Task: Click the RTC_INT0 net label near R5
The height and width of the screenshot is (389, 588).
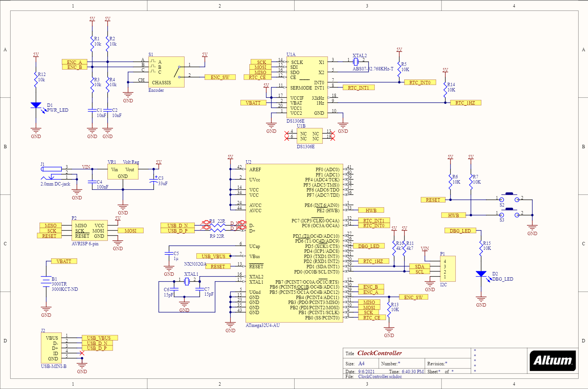Action: (x=420, y=82)
